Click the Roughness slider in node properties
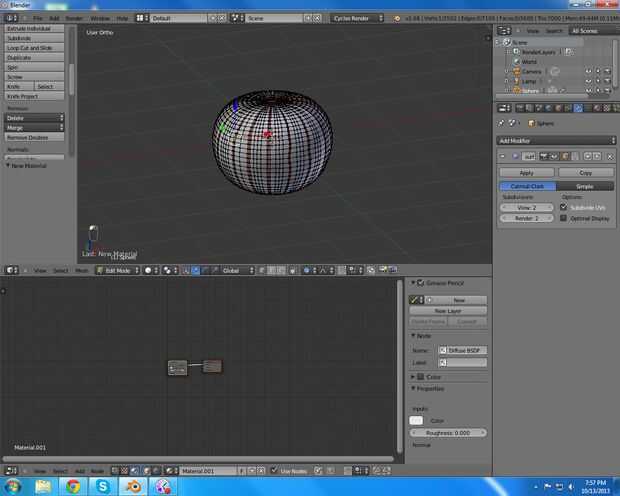This screenshot has height=496, width=620. 448,433
